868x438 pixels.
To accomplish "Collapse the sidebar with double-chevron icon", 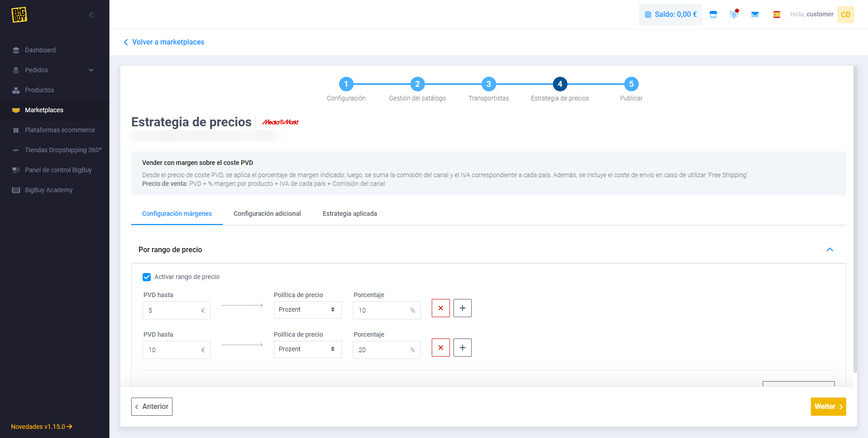I will click(x=92, y=15).
